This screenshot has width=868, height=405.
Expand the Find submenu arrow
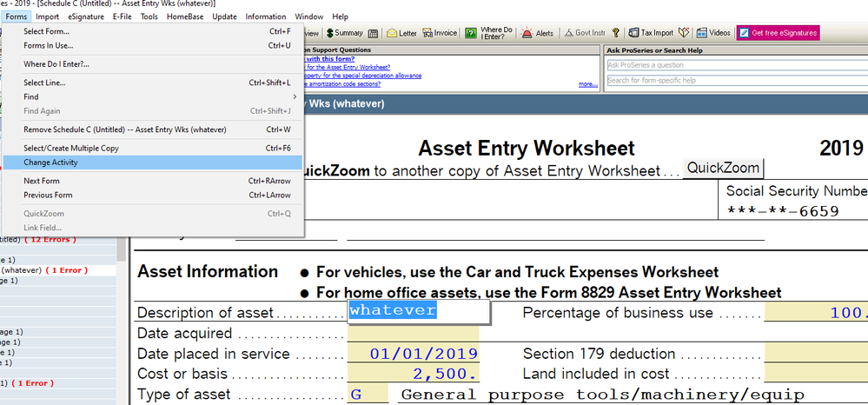tap(295, 96)
